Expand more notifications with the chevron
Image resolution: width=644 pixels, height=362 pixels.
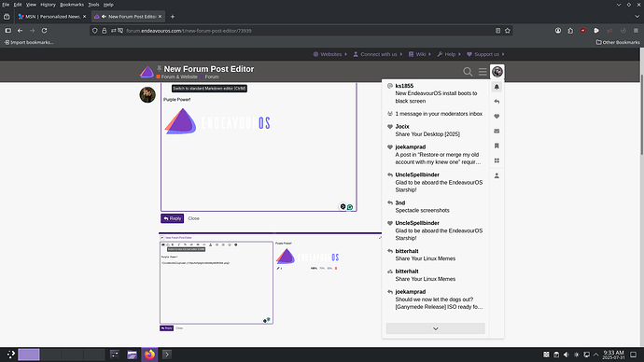[435, 328]
